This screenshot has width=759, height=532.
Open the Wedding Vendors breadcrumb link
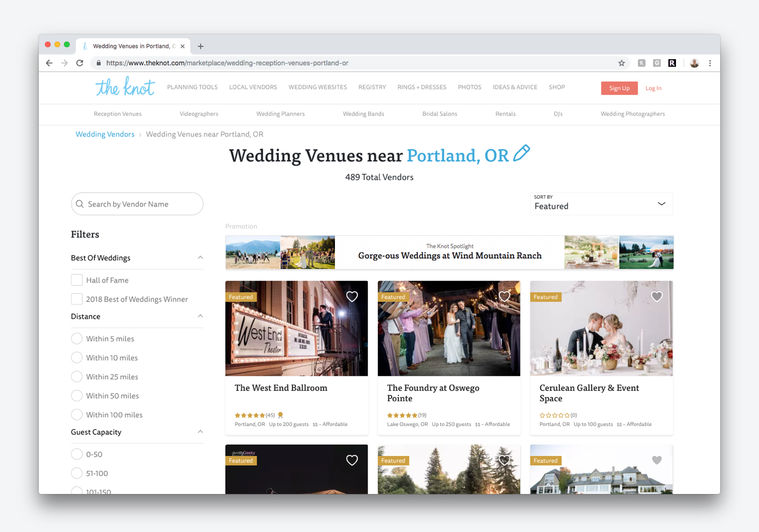pyautogui.click(x=105, y=134)
